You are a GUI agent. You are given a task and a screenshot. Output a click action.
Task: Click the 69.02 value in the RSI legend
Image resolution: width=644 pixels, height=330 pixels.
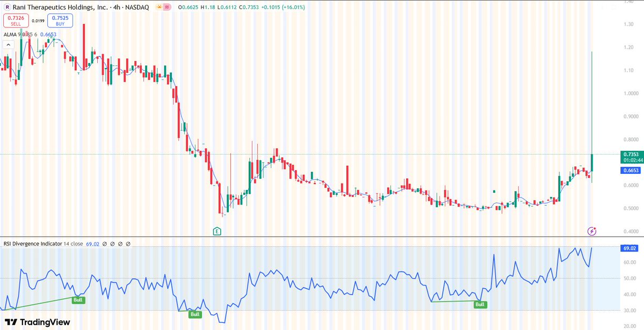tap(93, 244)
